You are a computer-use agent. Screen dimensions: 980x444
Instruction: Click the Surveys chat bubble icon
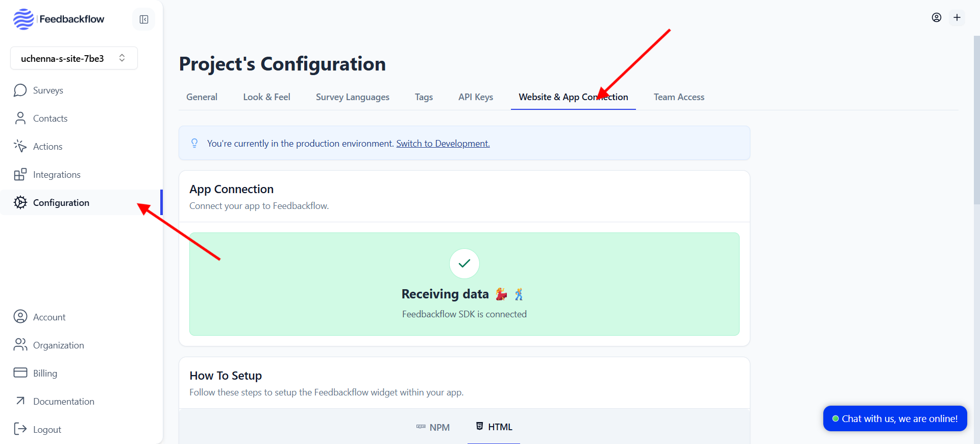[x=20, y=90]
